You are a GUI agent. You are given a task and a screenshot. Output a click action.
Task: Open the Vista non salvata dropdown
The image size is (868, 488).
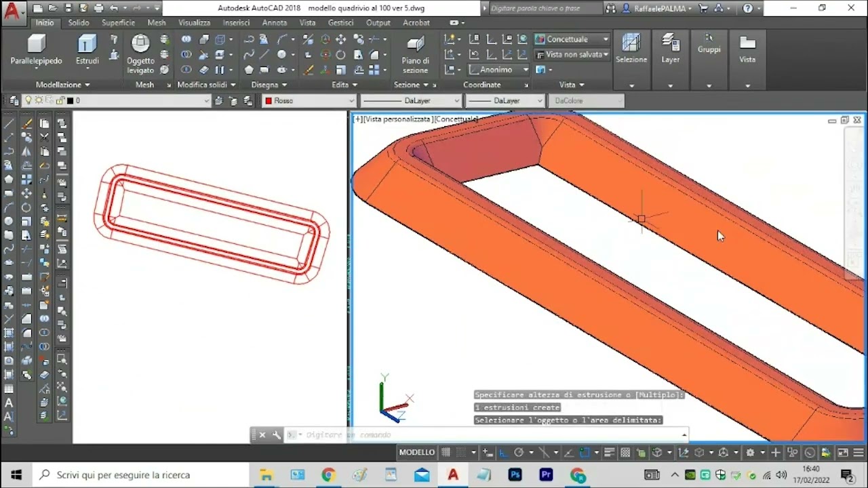572,54
